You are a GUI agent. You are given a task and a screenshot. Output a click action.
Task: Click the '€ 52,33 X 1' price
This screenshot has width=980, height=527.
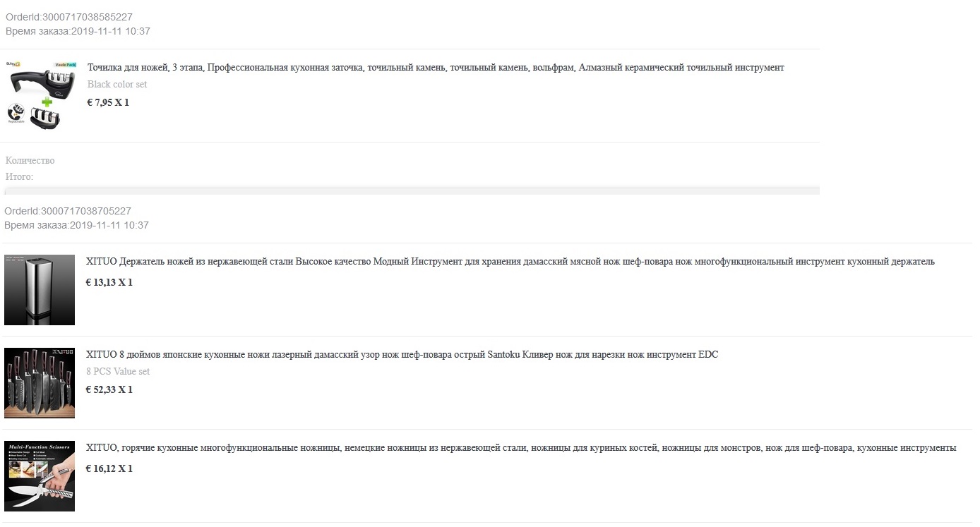(x=109, y=389)
